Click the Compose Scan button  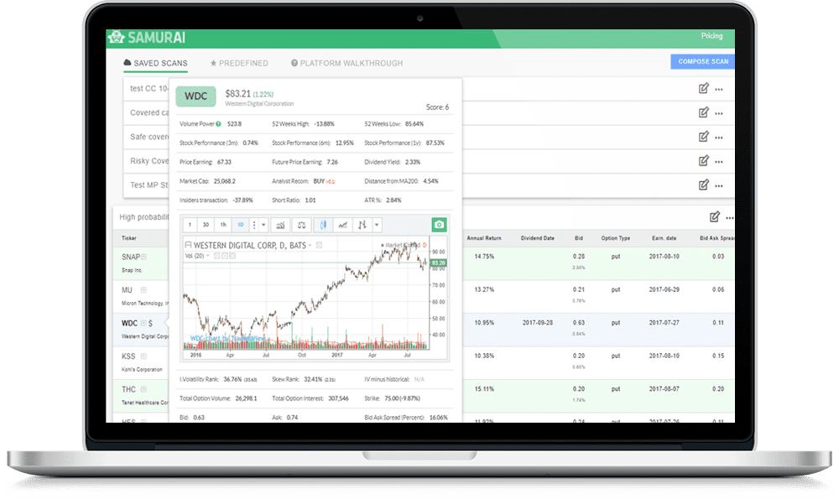click(x=702, y=61)
